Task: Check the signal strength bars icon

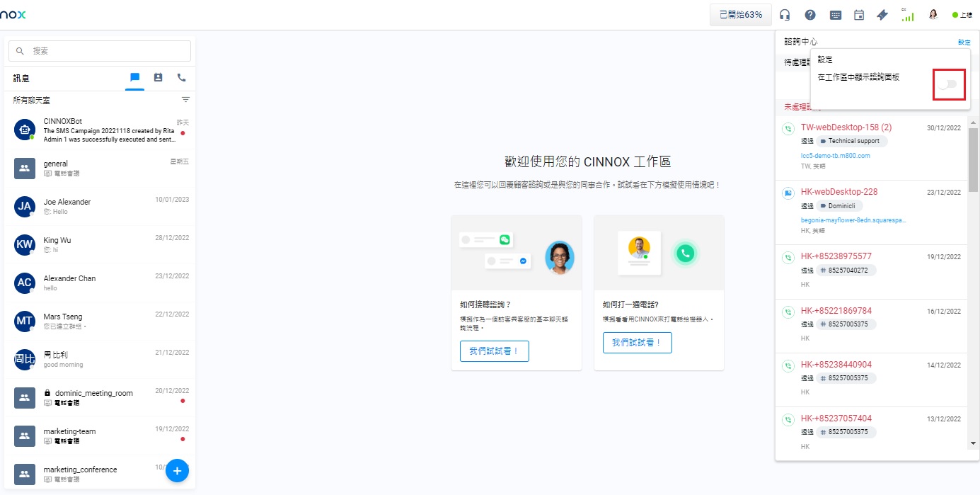Action: point(907,15)
